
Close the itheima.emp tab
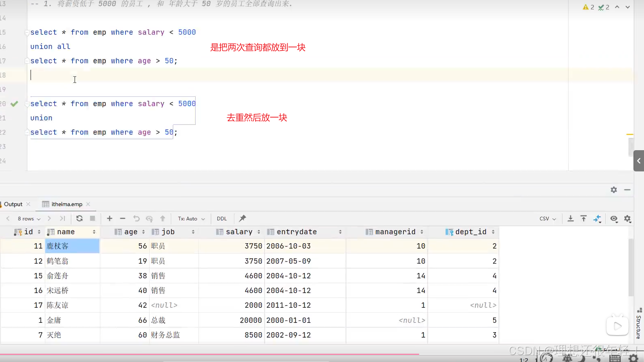pos(88,204)
